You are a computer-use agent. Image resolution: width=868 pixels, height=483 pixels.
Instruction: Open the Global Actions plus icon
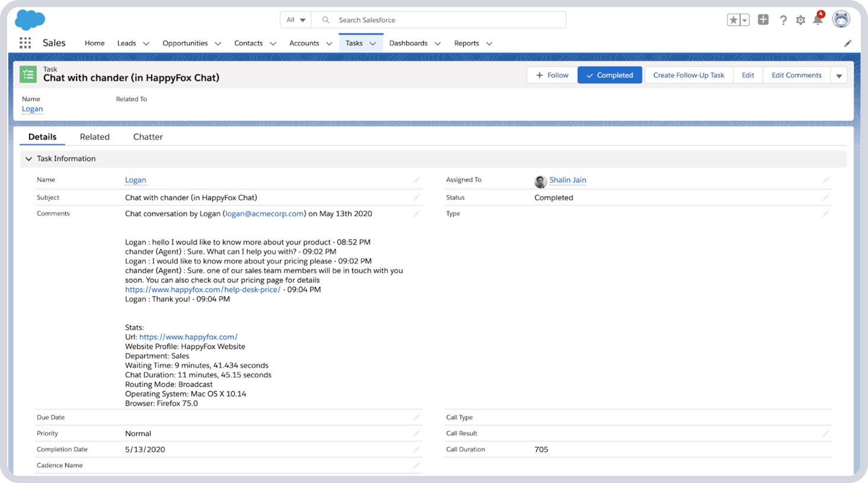(764, 20)
